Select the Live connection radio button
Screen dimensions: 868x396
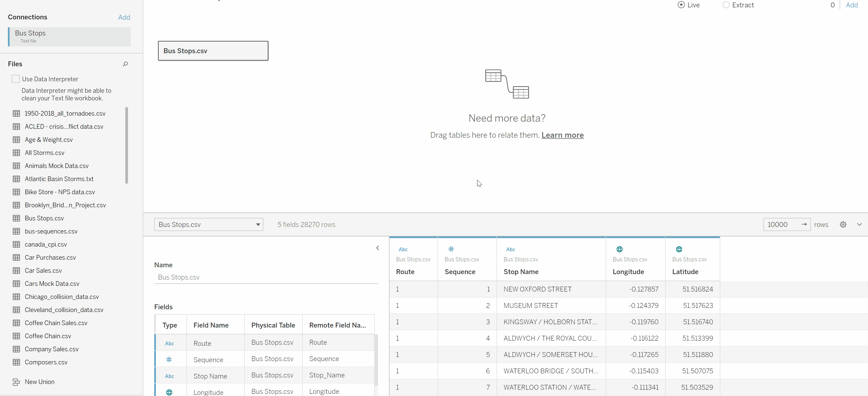[681, 5]
